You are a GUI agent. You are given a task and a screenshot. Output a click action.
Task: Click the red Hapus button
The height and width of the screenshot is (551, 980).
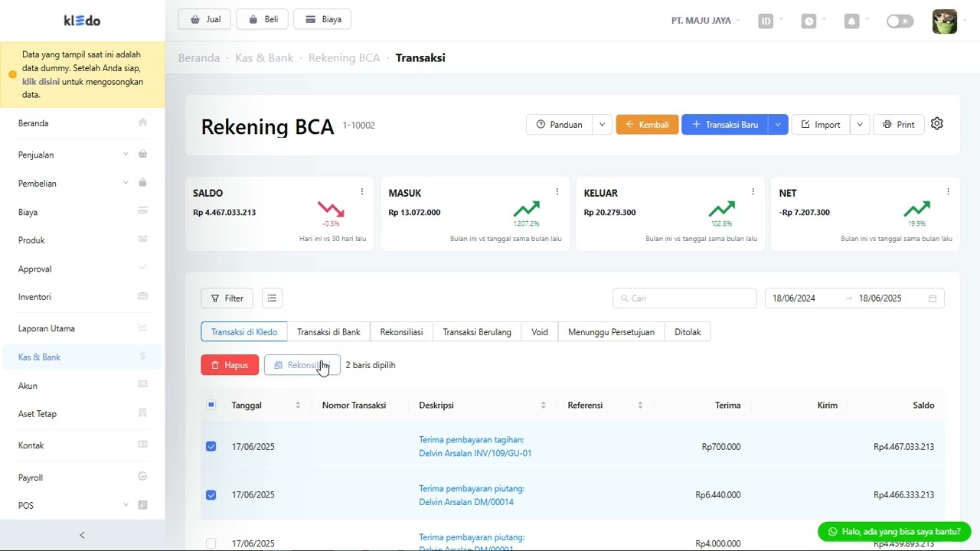230,365
